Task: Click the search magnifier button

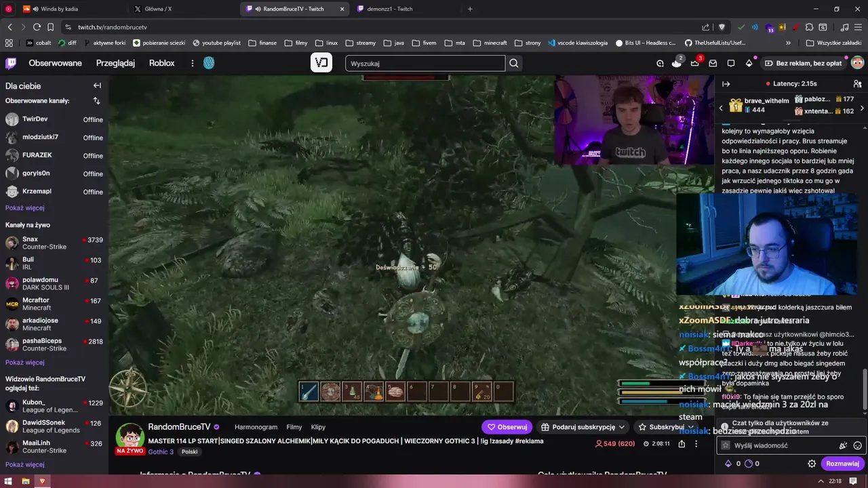Action: click(x=514, y=63)
